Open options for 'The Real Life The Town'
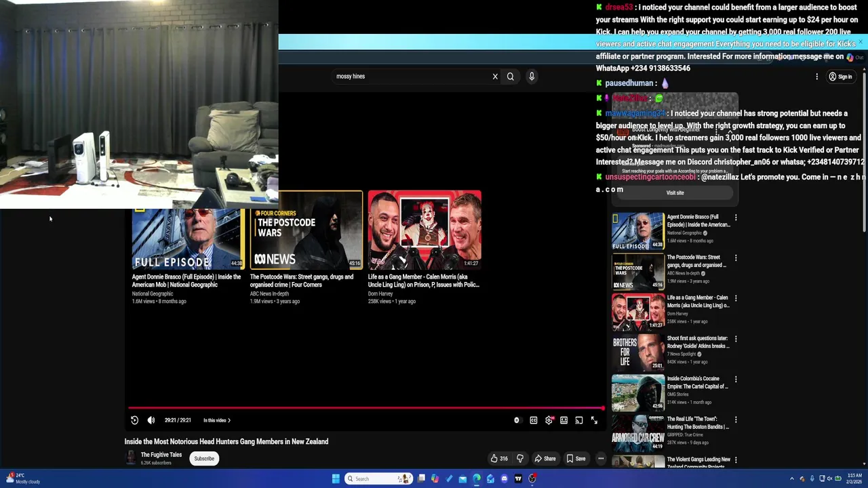Viewport: 868px width, 488px height. click(x=736, y=420)
